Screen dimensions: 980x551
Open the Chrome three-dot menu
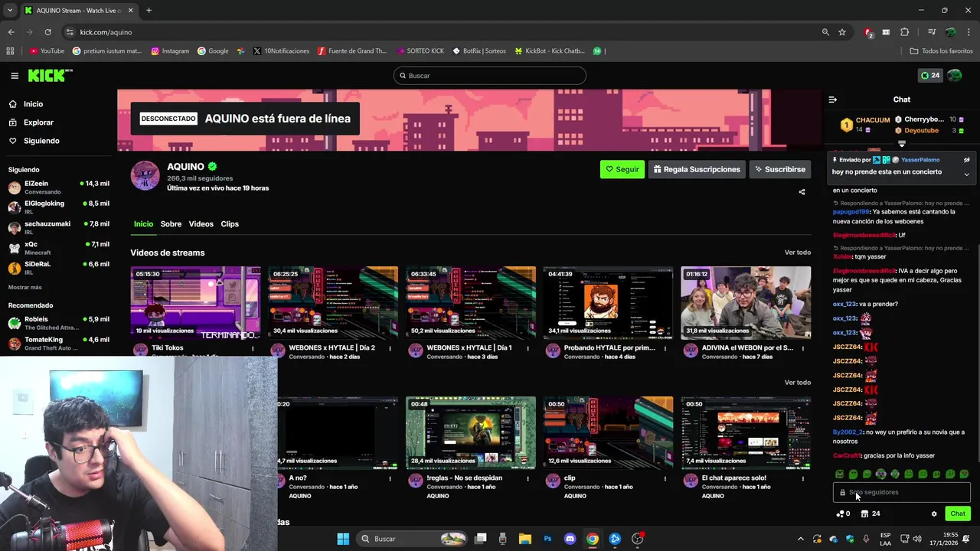969,32
